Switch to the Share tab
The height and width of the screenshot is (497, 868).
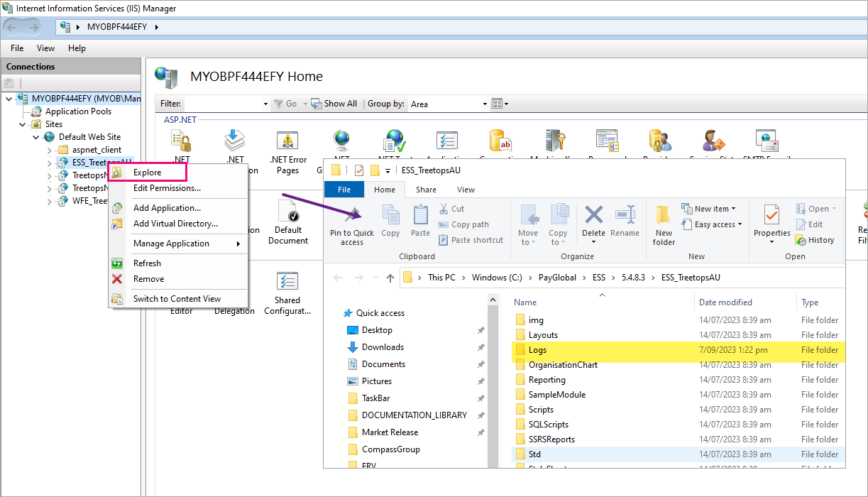click(x=425, y=190)
